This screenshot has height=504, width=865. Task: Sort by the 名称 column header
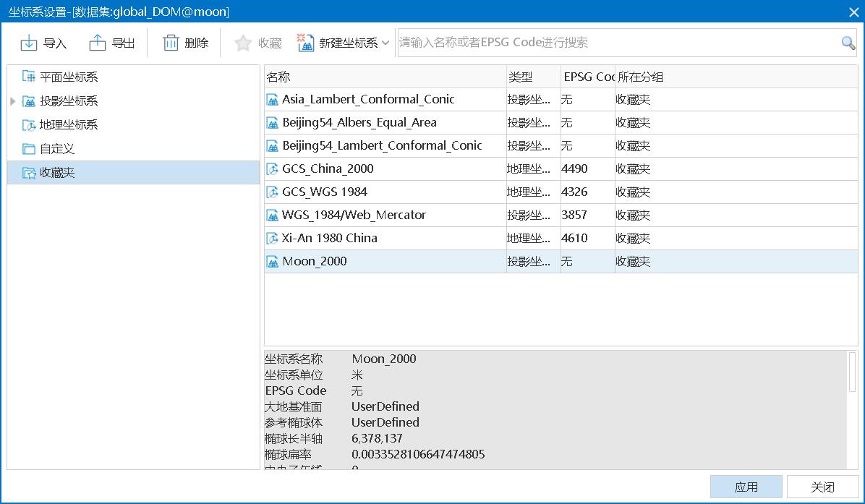(x=385, y=77)
